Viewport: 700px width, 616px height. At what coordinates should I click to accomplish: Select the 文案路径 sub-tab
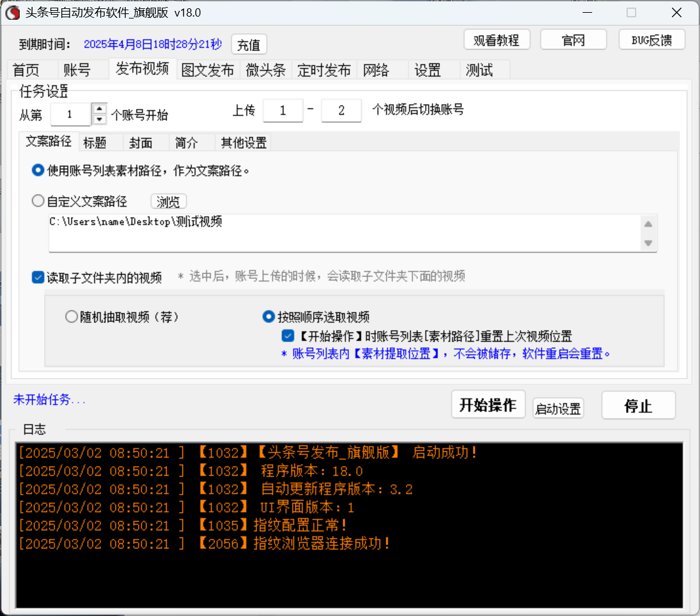coord(48,141)
